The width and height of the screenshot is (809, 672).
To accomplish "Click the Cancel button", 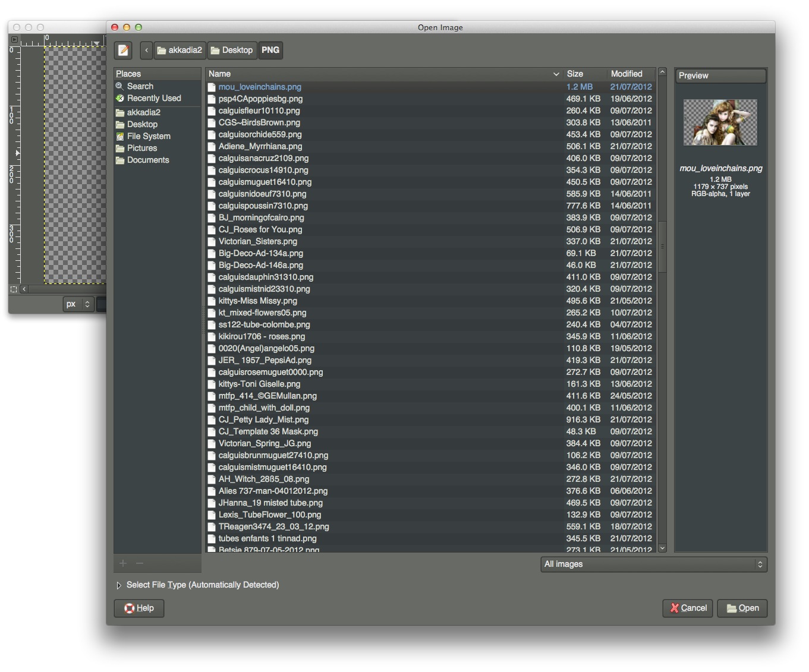I will [688, 608].
